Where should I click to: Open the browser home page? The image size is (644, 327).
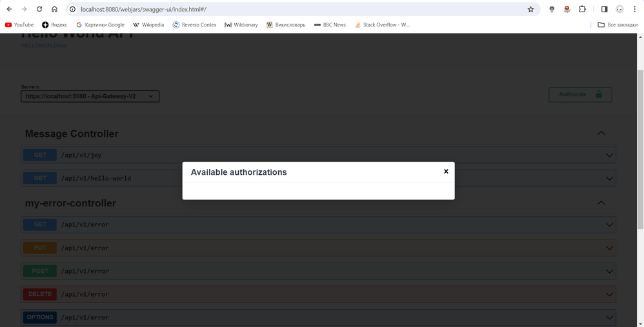tap(54, 9)
